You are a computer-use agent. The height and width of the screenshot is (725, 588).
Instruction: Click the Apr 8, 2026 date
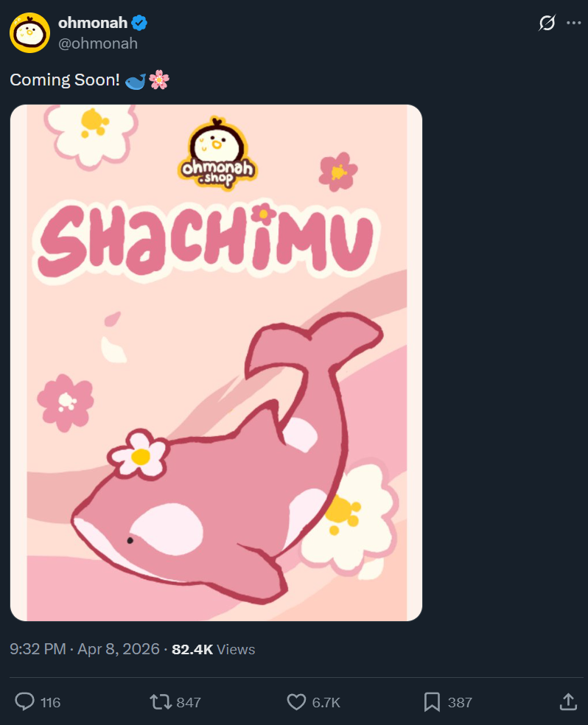[119, 649]
